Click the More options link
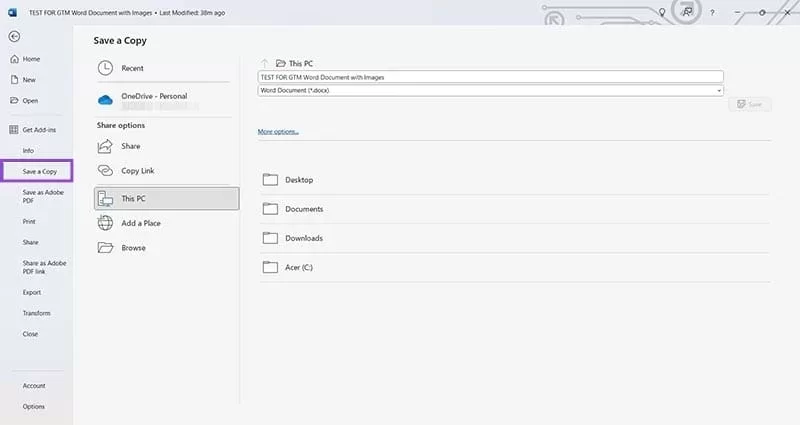 (x=278, y=131)
